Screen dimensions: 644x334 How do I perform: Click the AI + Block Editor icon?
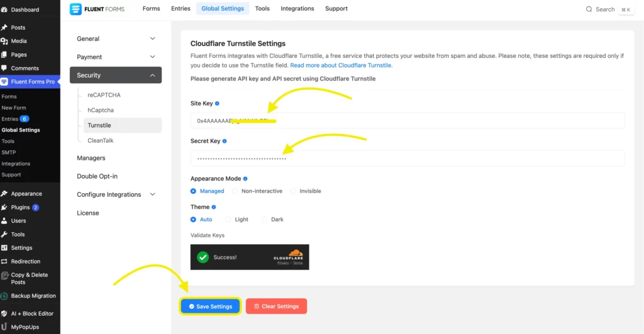[4, 313]
